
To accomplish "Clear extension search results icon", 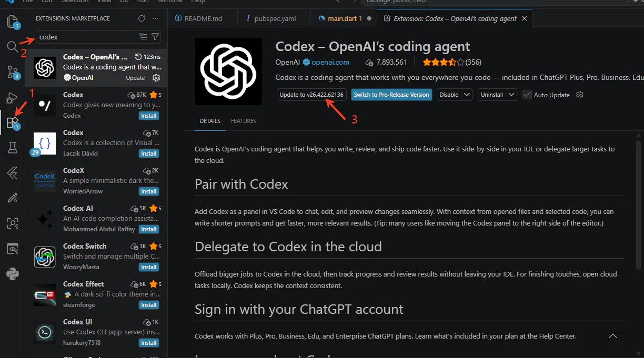I will (x=143, y=37).
